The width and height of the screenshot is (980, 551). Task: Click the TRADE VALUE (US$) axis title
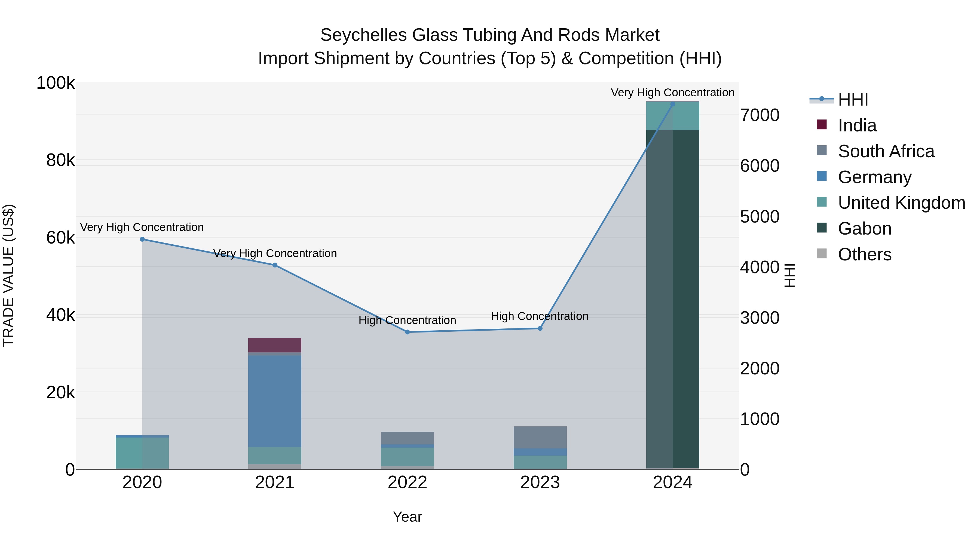(x=9, y=275)
